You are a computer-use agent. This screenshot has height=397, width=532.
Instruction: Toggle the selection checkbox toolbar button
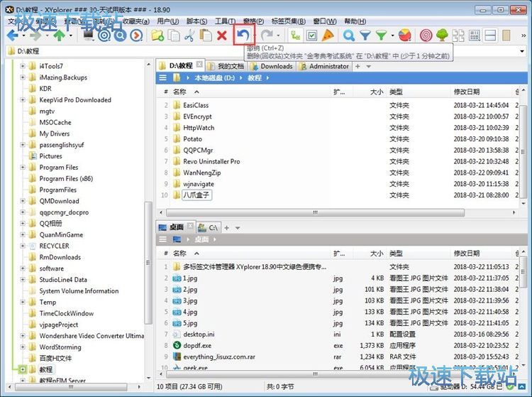tap(311, 36)
